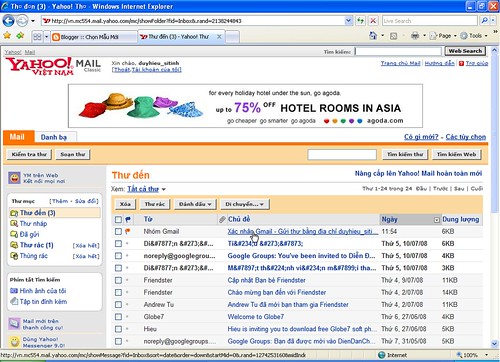The width and height of the screenshot is (500, 362).
Task: Open the address bar history dropdown
Action: pos(348,21)
